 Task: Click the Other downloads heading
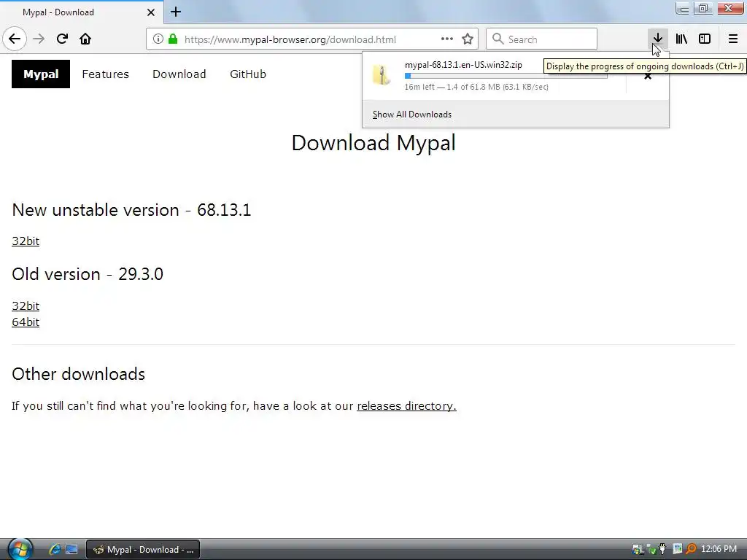pyautogui.click(x=79, y=374)
